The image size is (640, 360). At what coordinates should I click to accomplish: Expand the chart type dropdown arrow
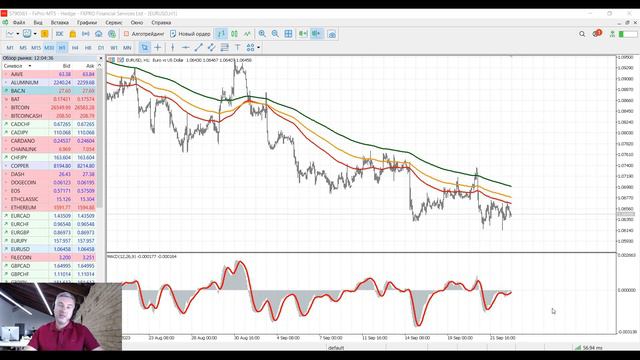coord(18,34)
